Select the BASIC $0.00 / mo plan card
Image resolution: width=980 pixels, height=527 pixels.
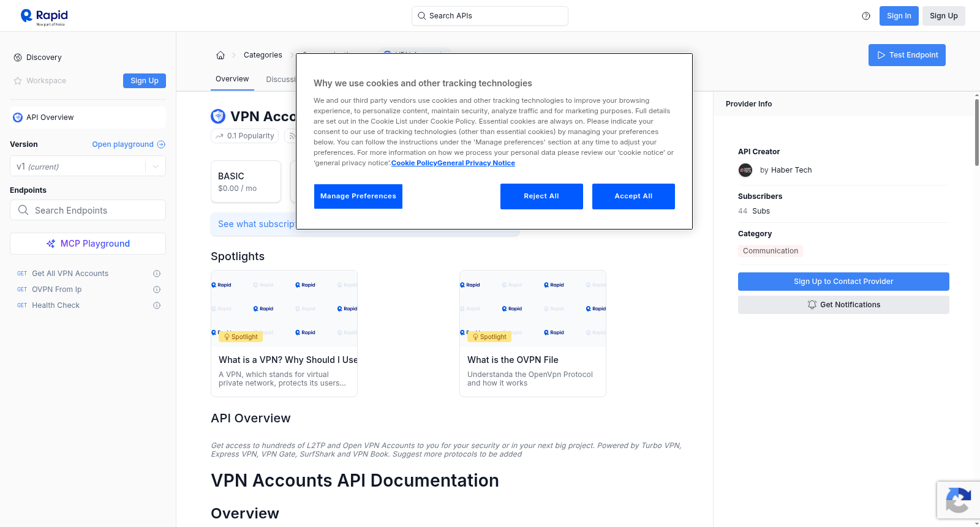(246, 182)
